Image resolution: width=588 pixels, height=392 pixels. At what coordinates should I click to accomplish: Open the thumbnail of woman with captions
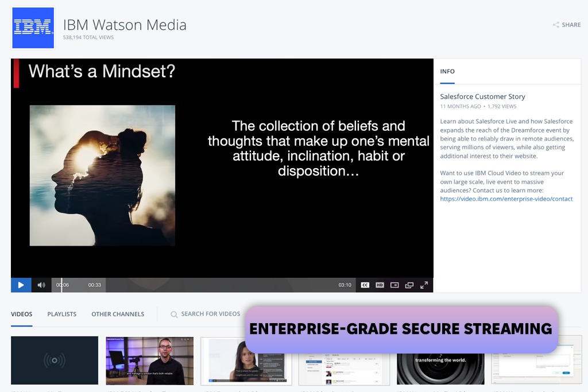246,361
